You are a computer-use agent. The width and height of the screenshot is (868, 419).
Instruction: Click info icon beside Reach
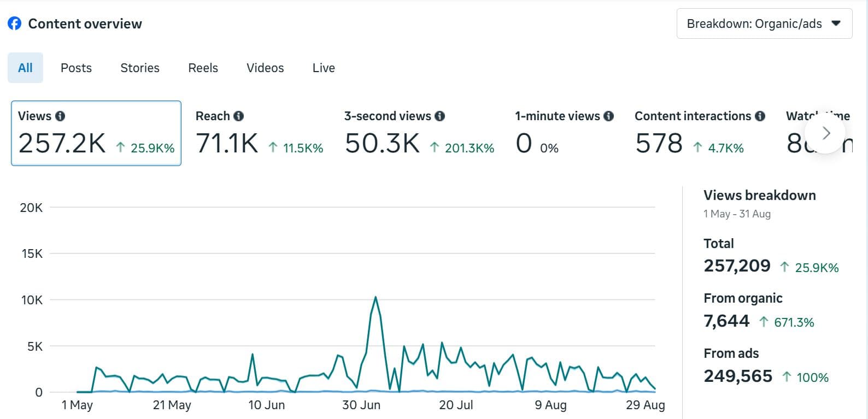point(238,116)
